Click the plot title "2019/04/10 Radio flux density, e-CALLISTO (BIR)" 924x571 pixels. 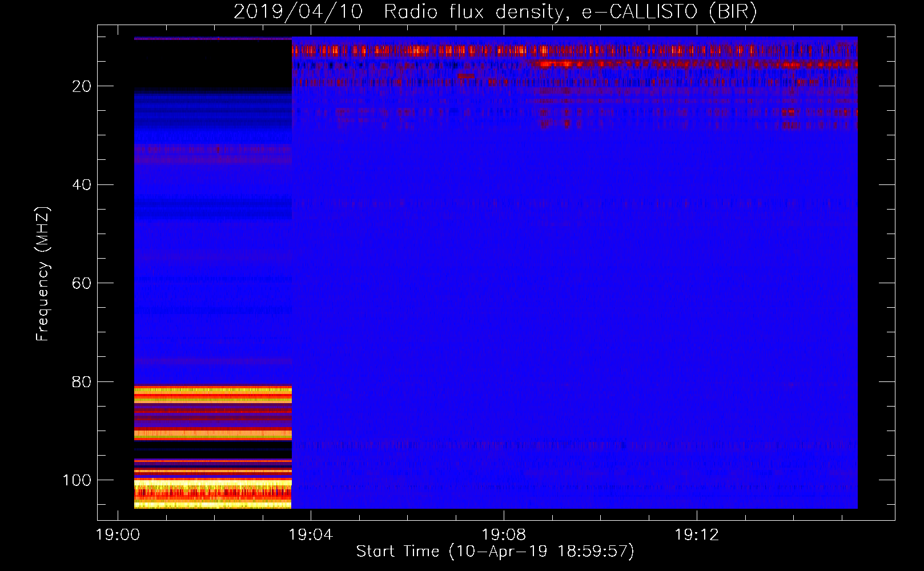pos(495,11)
